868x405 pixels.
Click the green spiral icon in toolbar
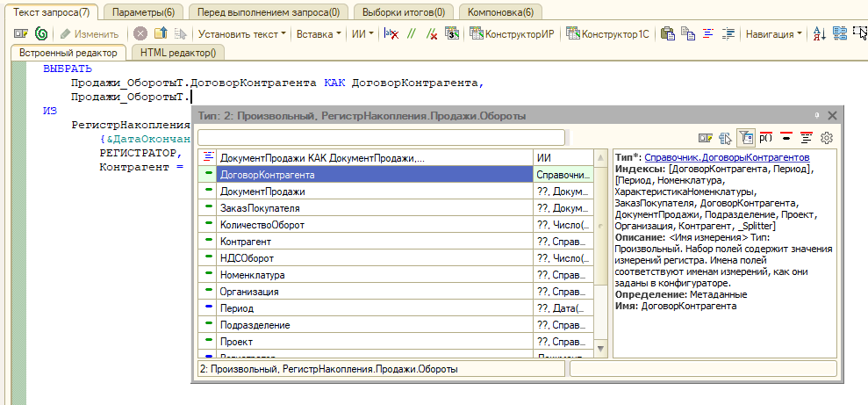[41, 34]
